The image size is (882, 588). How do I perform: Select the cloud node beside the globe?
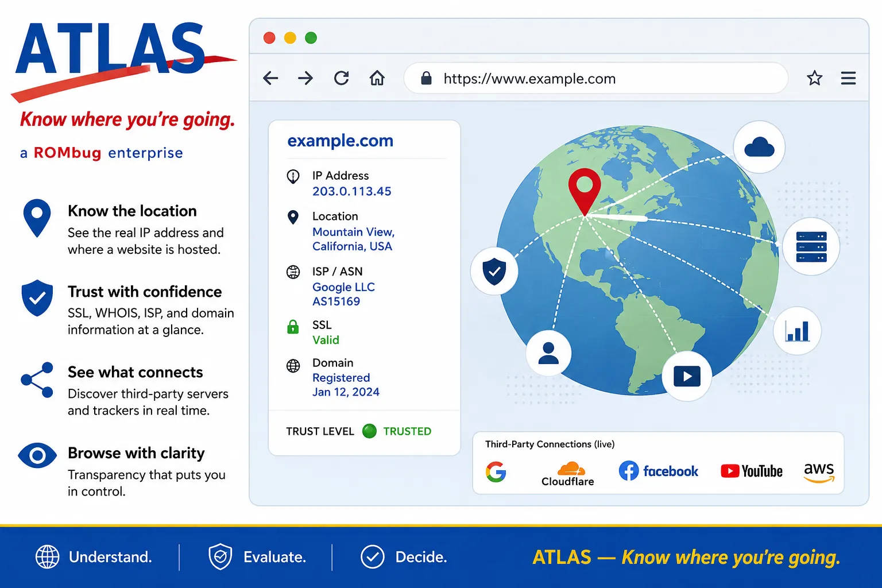[759, 147]
